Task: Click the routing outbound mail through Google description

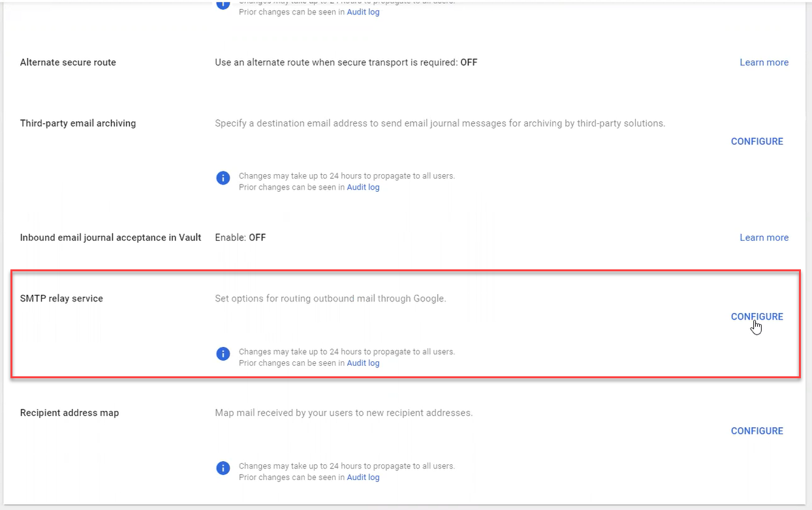Action: tap(330, 299)
